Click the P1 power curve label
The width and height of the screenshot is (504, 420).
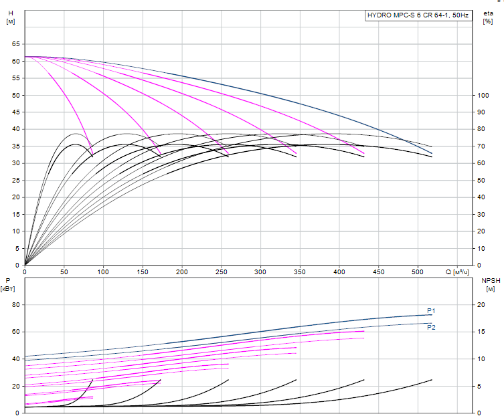[x=432, y=311]
